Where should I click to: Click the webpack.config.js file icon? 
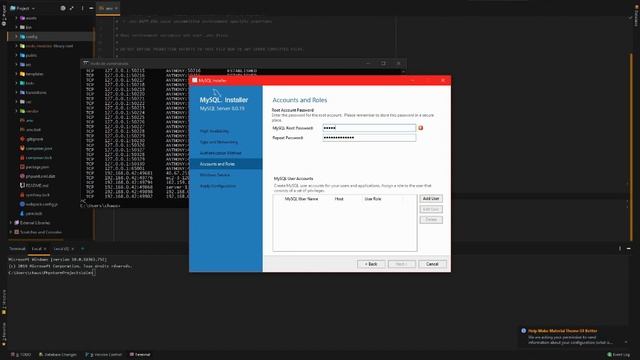(x=22, y=204)
